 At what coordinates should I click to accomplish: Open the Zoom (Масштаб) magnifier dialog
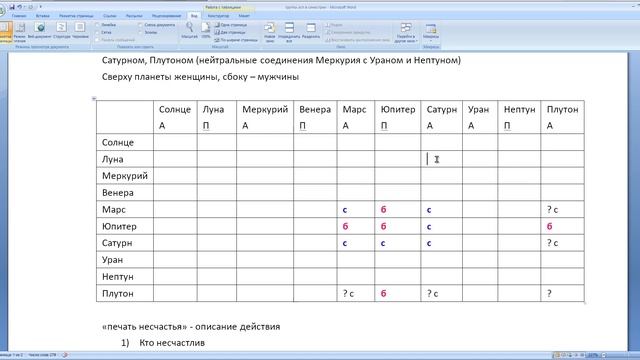click(x=189, y=31)
